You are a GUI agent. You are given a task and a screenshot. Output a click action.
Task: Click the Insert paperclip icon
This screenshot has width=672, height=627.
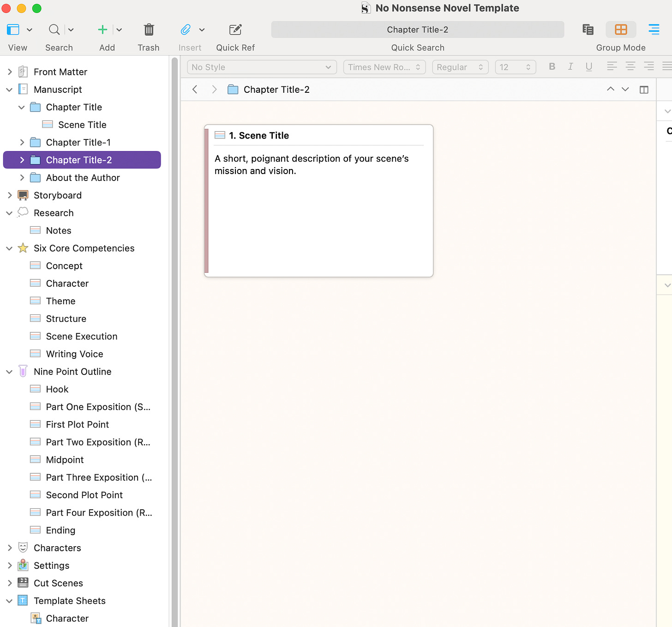[186, 29]
